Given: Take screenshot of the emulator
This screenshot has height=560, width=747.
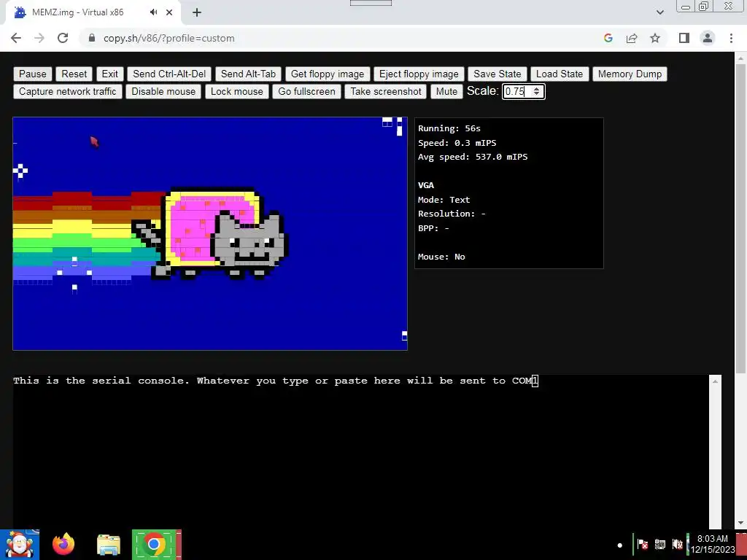Looking at the screenshot, I should click(386, 91).
